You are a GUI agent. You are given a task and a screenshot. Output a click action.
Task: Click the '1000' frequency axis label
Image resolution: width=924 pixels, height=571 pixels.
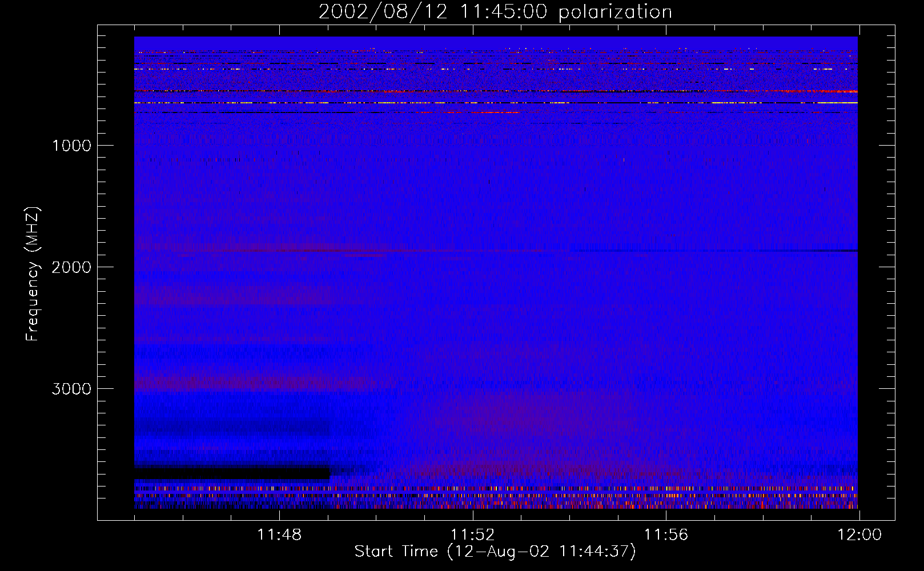point(71,146)
